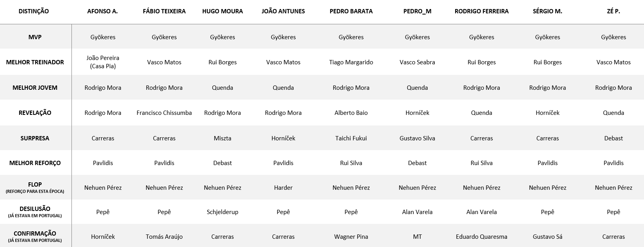
Task: Select the Alberto Baio cell
Action: (351, 113)
